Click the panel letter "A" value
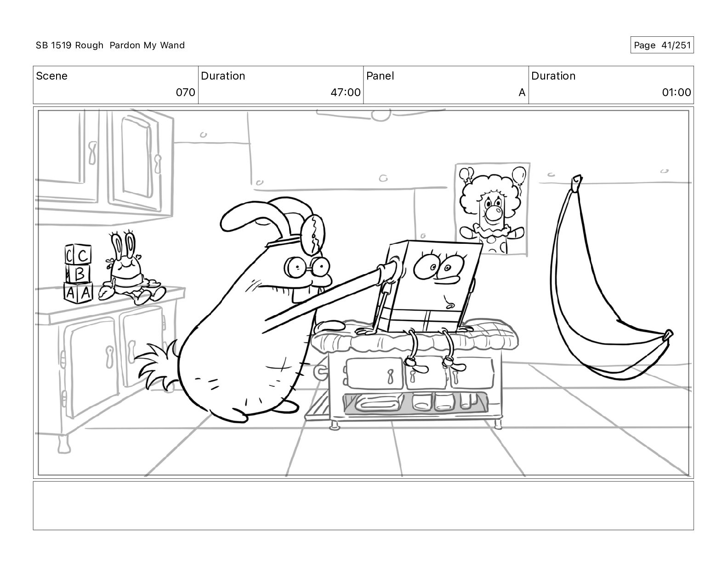Viewport: 728px width, 563px height. [x=522, y=92]
